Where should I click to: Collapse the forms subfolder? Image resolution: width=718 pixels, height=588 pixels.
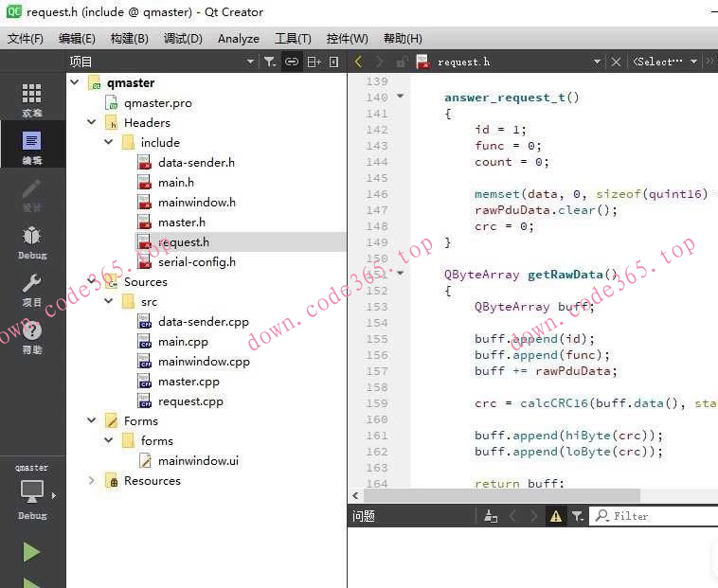click(x=109, y=440)
